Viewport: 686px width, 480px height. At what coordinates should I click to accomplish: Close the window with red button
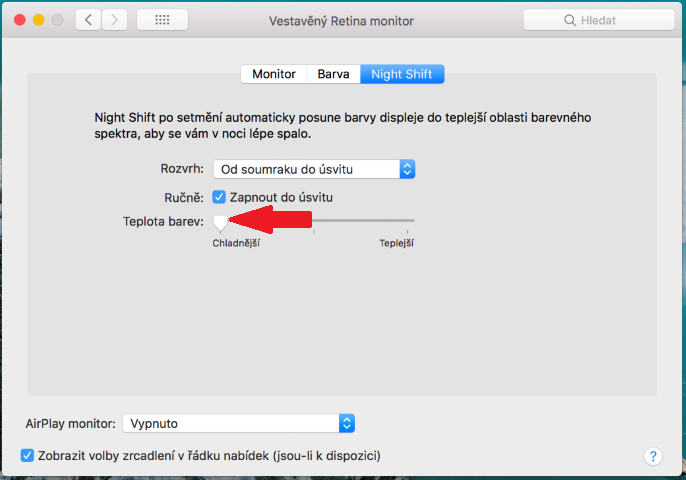pyautogui.click(x=20, y=20)
